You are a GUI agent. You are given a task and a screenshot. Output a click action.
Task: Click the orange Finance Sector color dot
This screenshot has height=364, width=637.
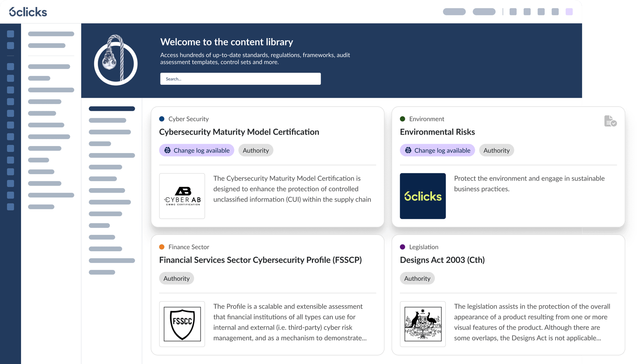pyautogui.click(x=162, y=247)
